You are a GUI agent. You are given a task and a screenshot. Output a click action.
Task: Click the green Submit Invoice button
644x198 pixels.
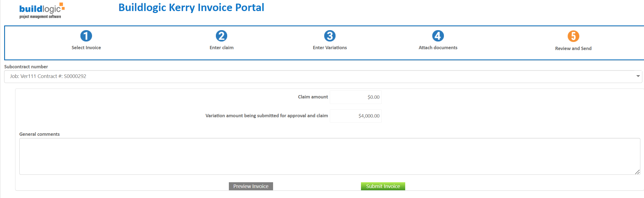pyautogui.click(x=383, y=186)
